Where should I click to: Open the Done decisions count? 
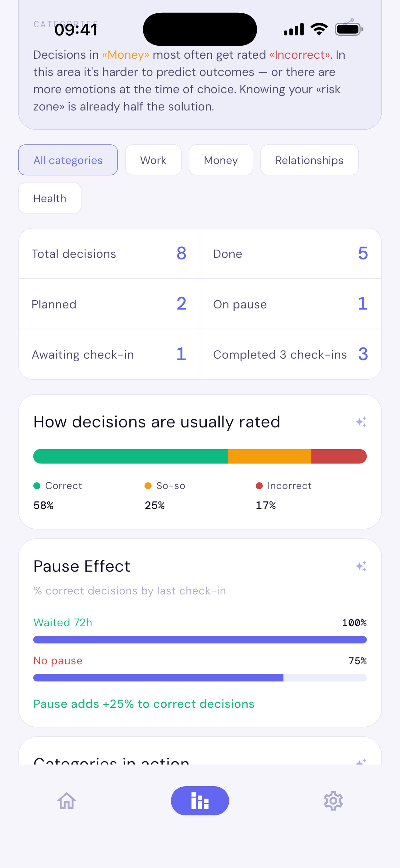click(290, 253)
